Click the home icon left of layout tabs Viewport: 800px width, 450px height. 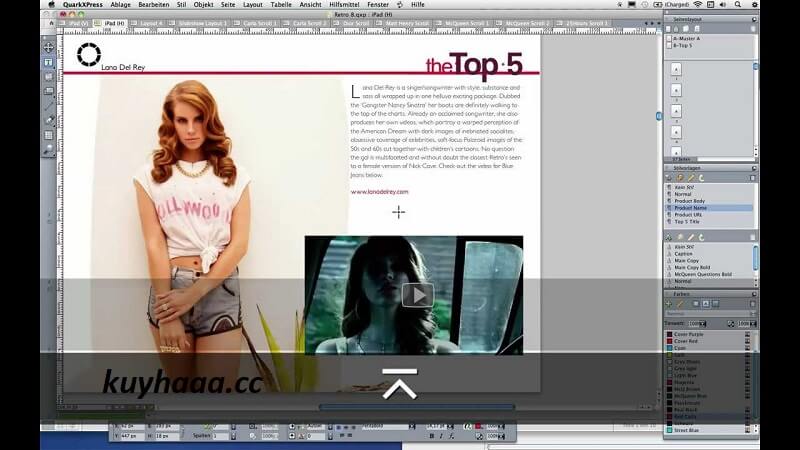click(x=51, y=23)
